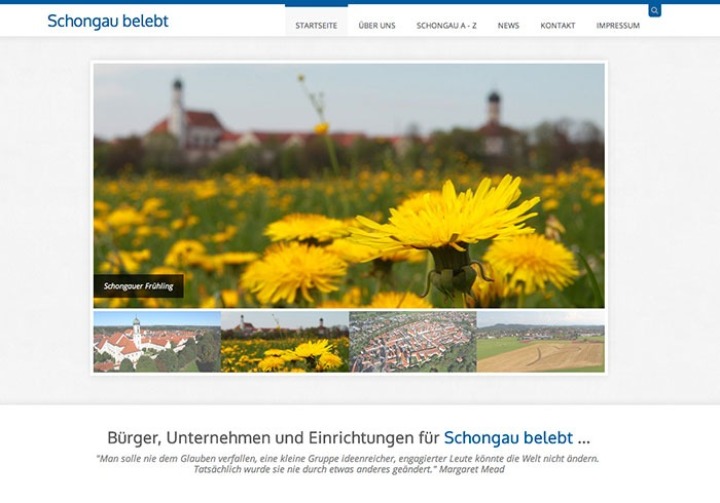Pick the old town aerial thumbnail
This screenshot has width=720, height=503.
tap(412, 341)
